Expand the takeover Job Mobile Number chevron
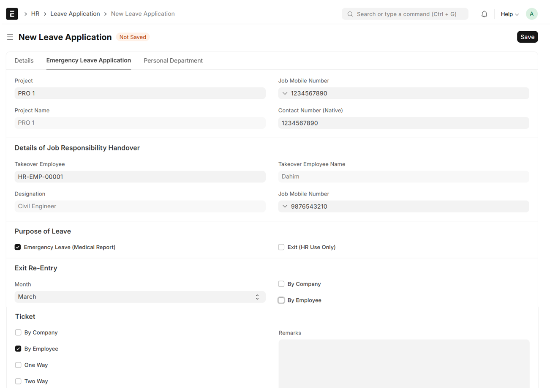 pos(285,207)
